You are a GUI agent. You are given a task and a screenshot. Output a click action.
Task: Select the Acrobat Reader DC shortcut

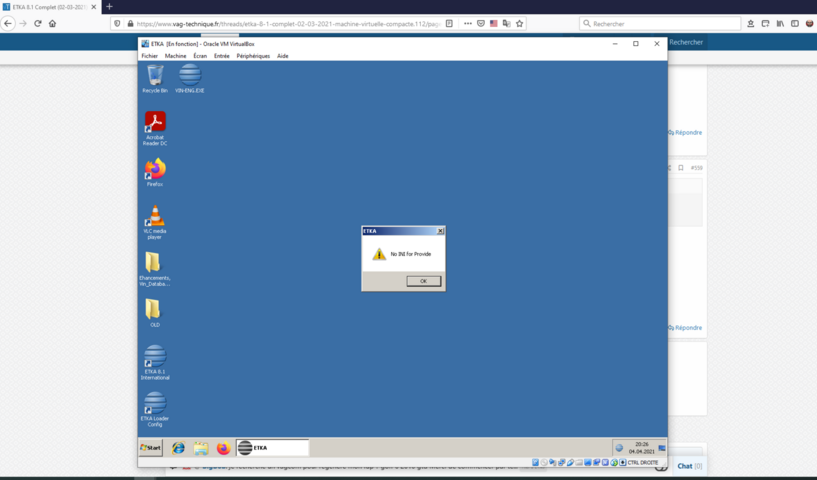[155, 129]
